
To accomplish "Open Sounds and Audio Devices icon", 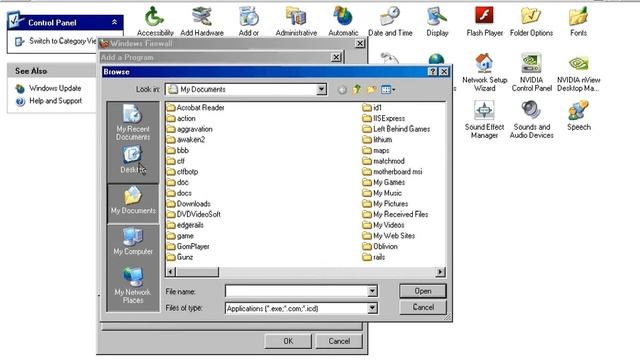I will (531, 120).
